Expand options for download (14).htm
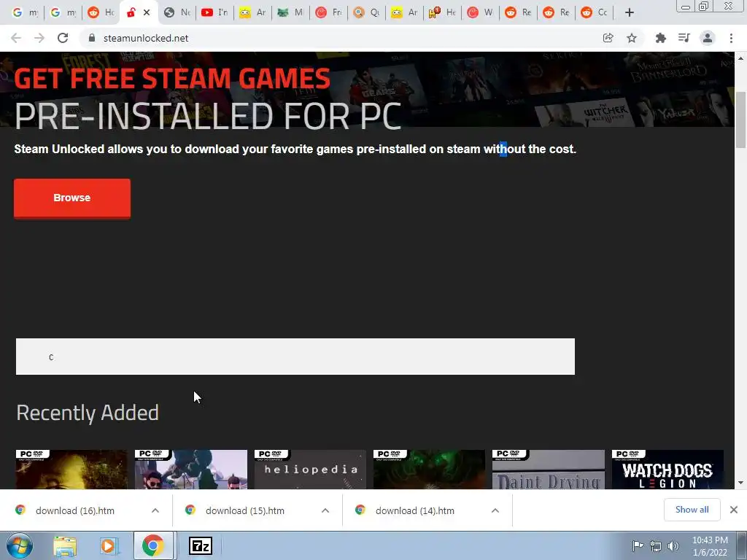The image size is (747, 560). tap(495, 510)
